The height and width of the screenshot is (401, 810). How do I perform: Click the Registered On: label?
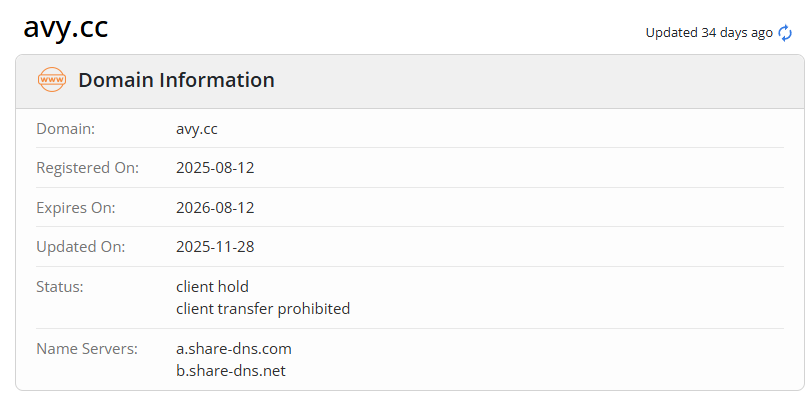pos(88,168)
